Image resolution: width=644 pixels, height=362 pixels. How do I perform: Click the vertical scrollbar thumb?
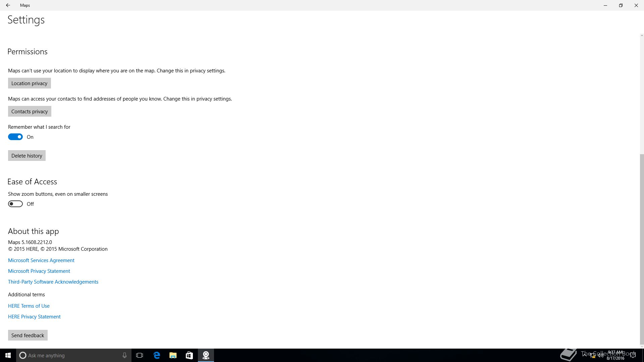pyautogui.click(x=642, y=249)
